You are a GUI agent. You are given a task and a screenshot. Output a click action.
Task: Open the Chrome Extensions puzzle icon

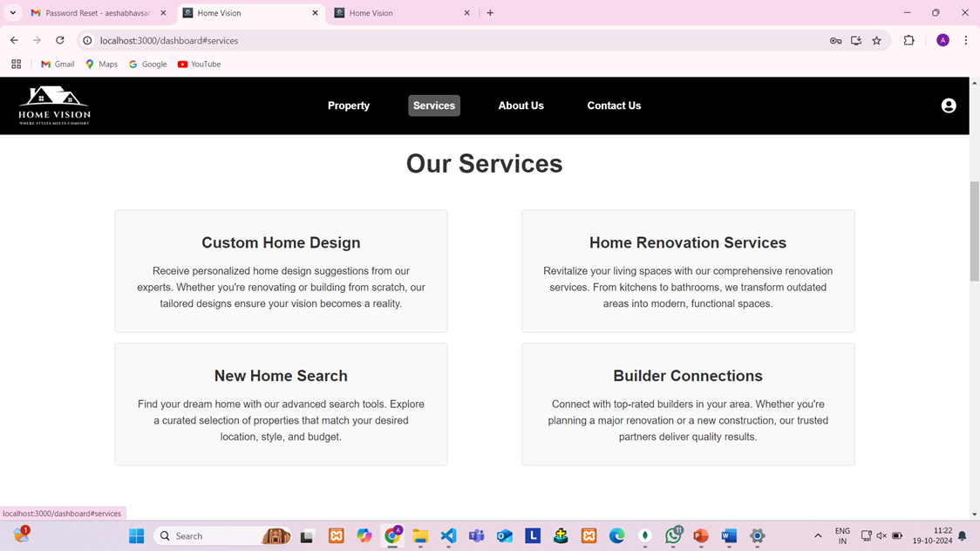(908, 40)
